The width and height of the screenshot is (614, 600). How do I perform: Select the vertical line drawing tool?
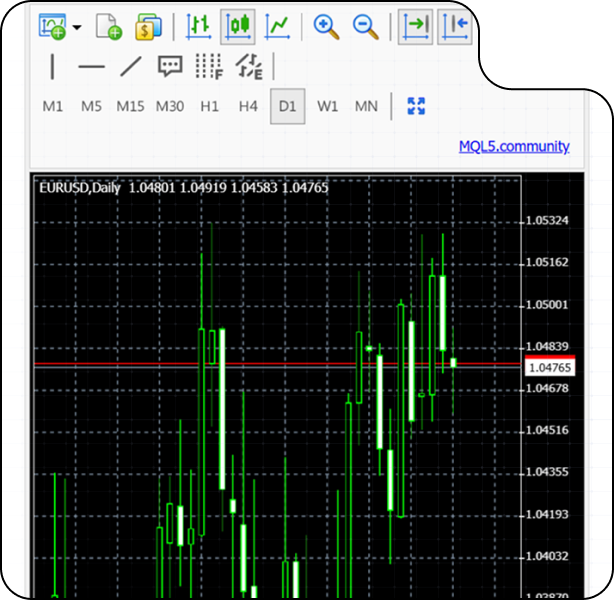(x=52, y=67)
